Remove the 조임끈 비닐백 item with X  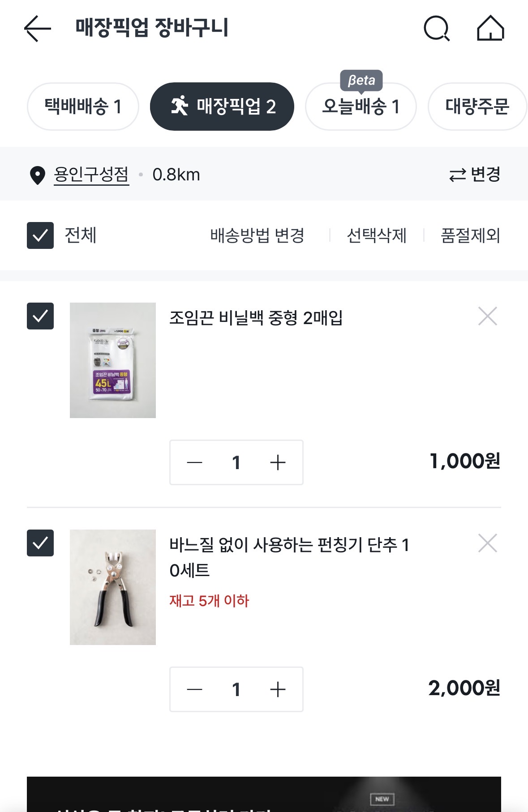tap(488, 316)
